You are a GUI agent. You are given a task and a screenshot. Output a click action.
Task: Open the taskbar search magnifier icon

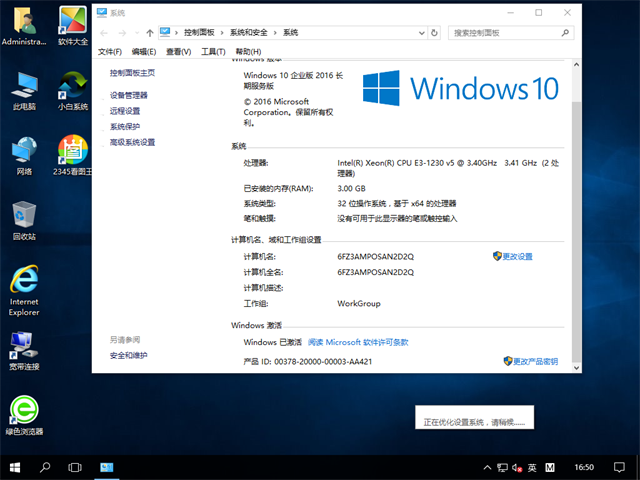pos(45,467)
